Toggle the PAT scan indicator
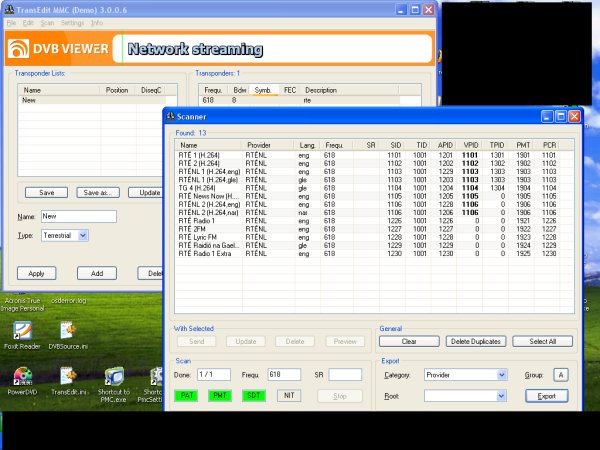 coord(186,396)
